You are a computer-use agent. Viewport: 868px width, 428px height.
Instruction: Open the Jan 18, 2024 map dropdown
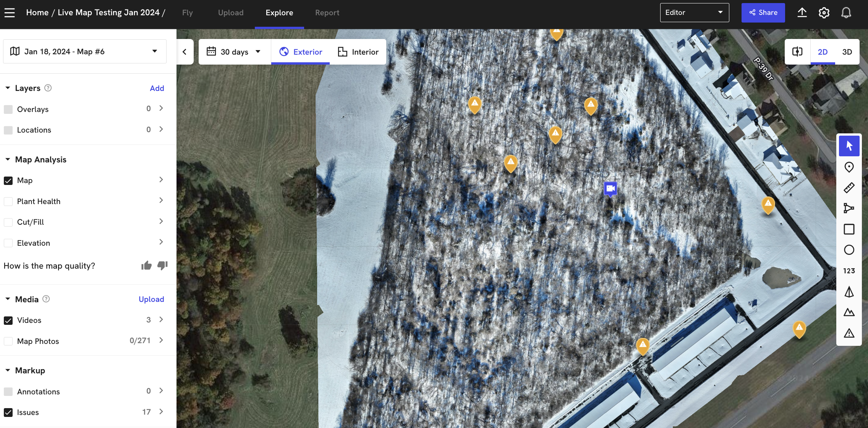click(84, 51)
